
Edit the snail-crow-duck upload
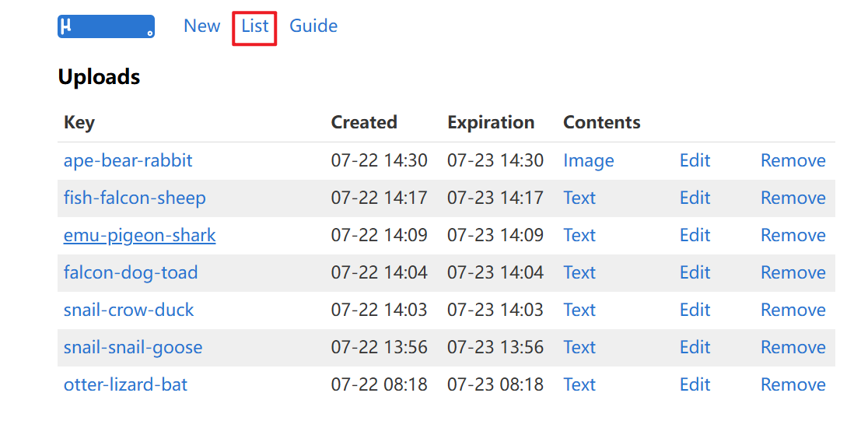tap(695, 310)
